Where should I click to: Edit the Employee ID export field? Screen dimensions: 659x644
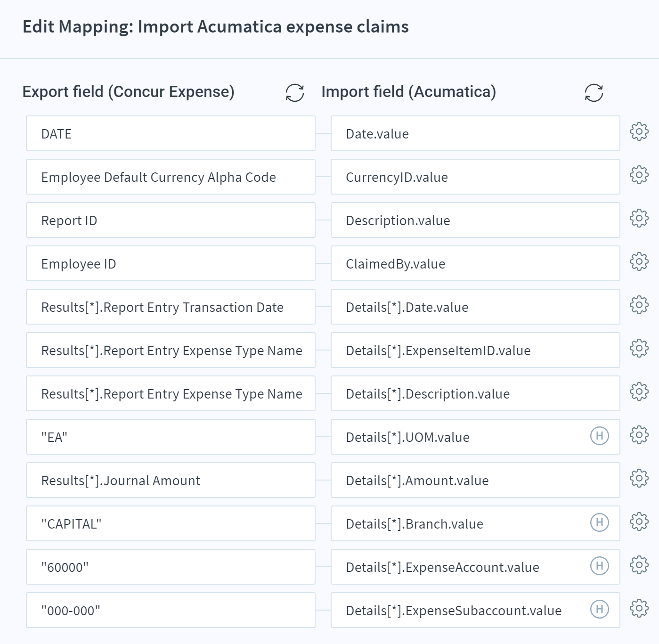pyautogui.click(x=171, y=263)
